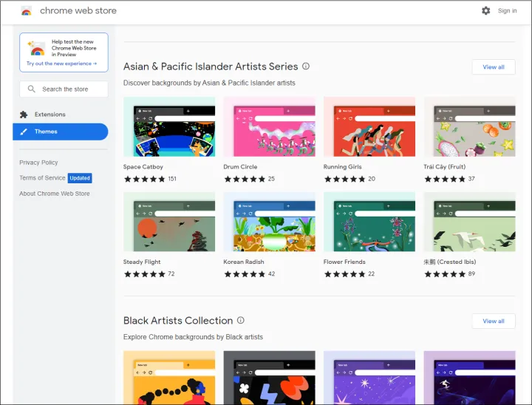Click the preview banner store icon
This screenshot has height=405, width=532.
pyautogui.click(x=36, y=48)
